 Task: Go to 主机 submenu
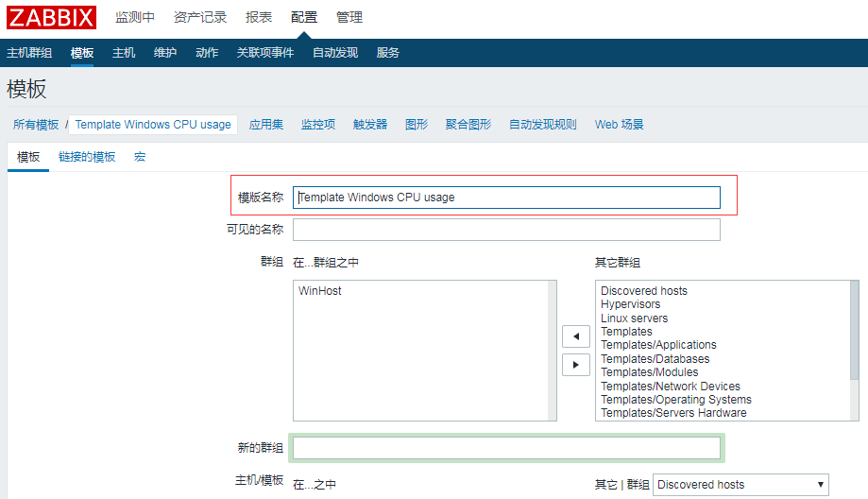[124, 53]
